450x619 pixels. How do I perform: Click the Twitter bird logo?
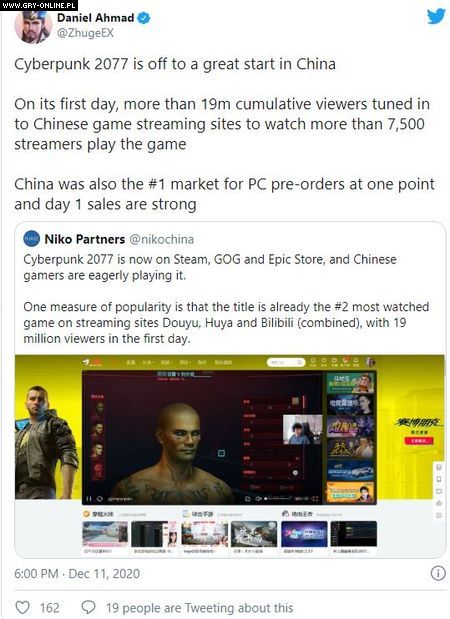click(435, 16)
